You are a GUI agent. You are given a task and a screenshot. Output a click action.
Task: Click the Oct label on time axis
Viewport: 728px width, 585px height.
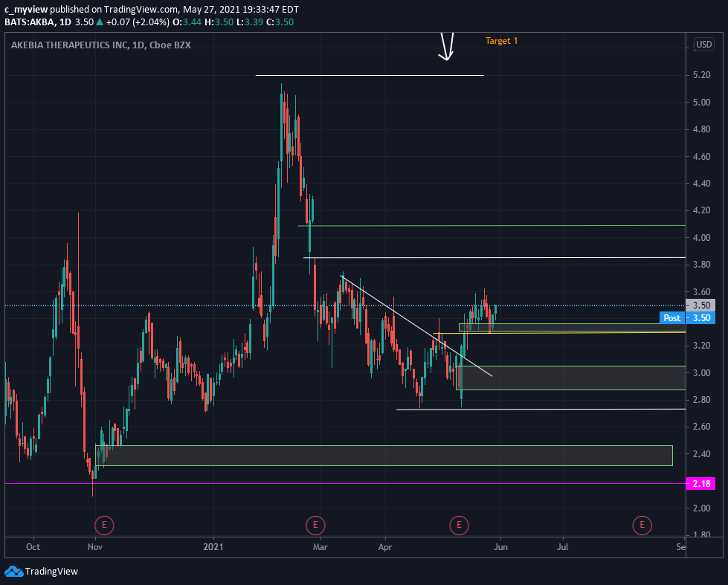33,547
